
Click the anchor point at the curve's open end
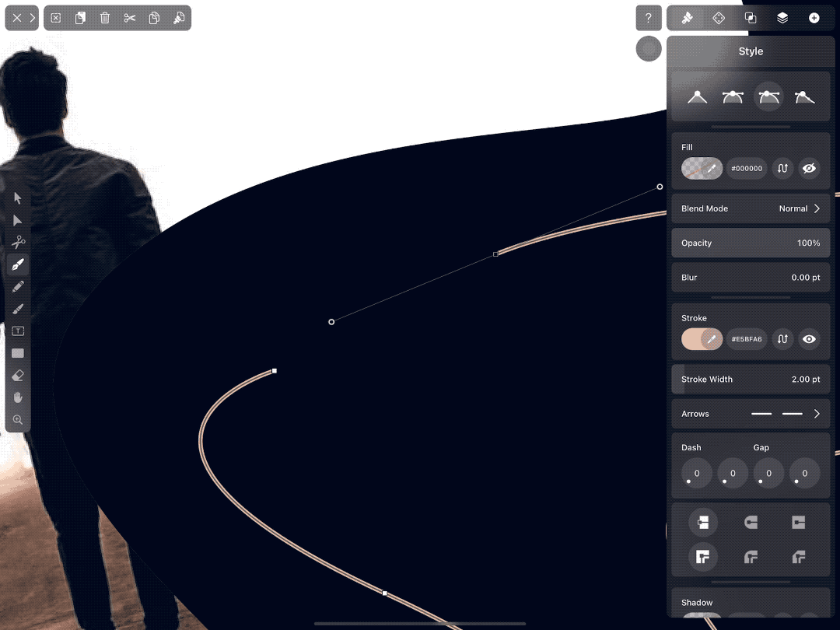(275, 371)
